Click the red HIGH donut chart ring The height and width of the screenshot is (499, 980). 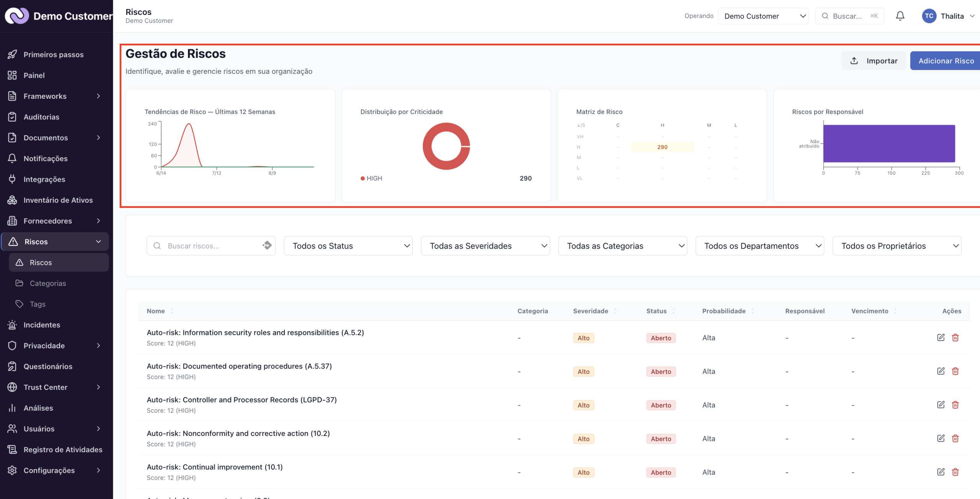[428, 146]
